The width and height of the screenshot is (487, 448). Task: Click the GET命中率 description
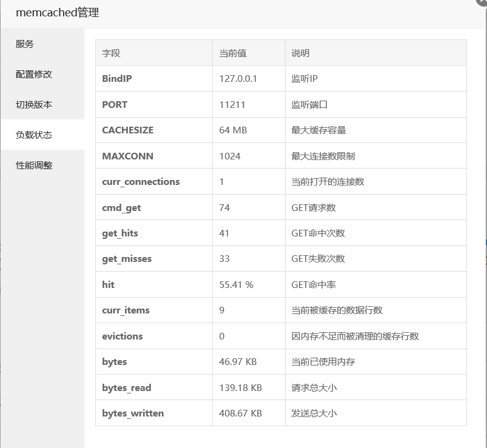coord(314,285)
